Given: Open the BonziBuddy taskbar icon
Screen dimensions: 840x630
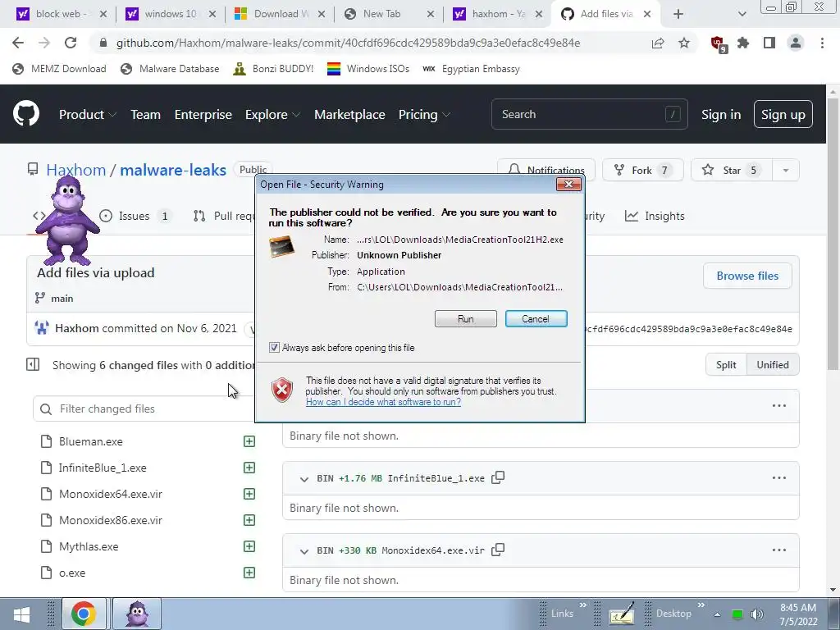Looking at the screenshot, I should coord(137,614).
